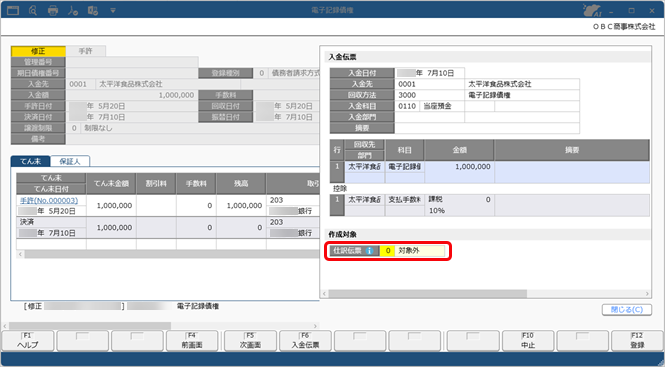This screenshot has width=665, height=367.
Task: Click the empty 入金部門 field
Action: (430, 117)
